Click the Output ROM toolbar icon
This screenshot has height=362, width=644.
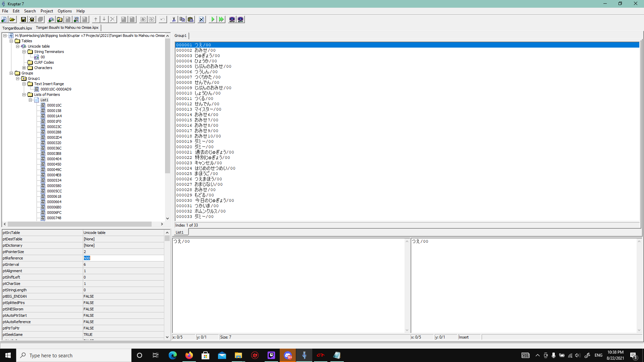240,19
